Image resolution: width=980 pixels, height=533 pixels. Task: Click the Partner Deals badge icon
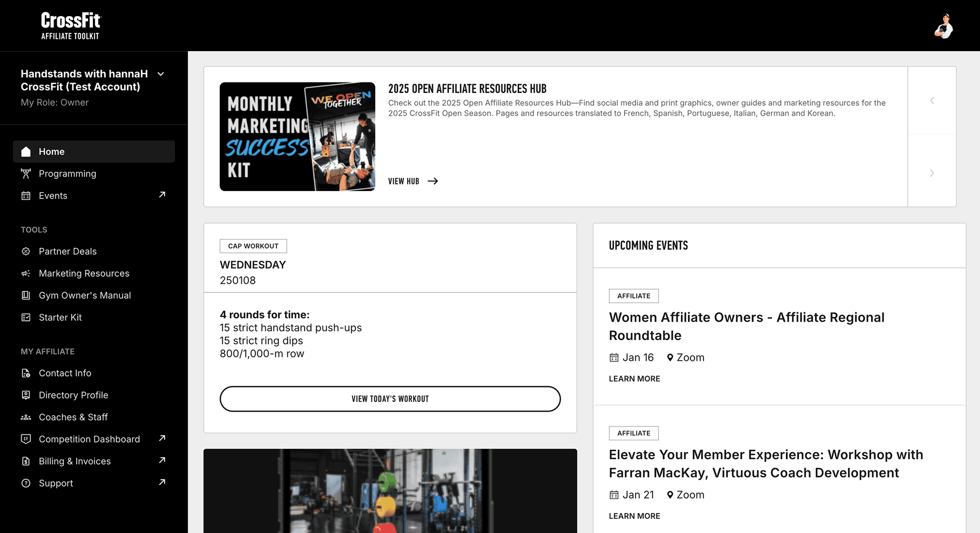point(26,251)
